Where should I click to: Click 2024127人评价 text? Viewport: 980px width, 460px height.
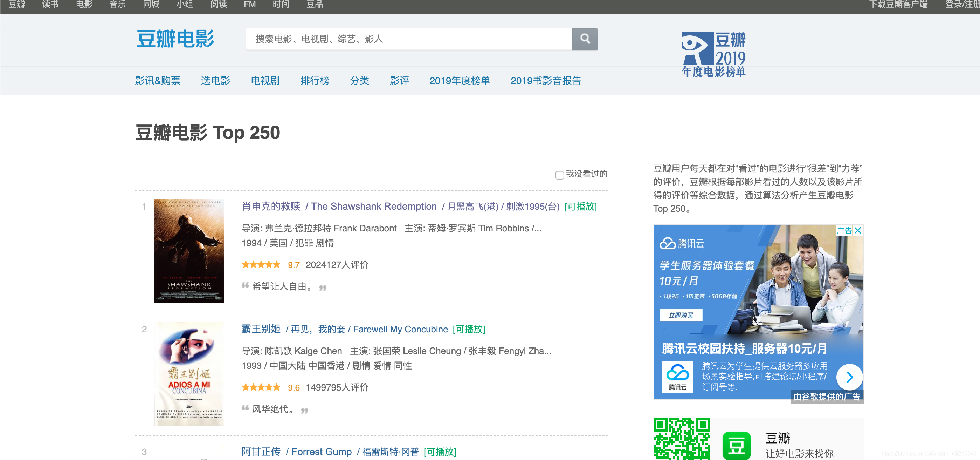point(337,265)
